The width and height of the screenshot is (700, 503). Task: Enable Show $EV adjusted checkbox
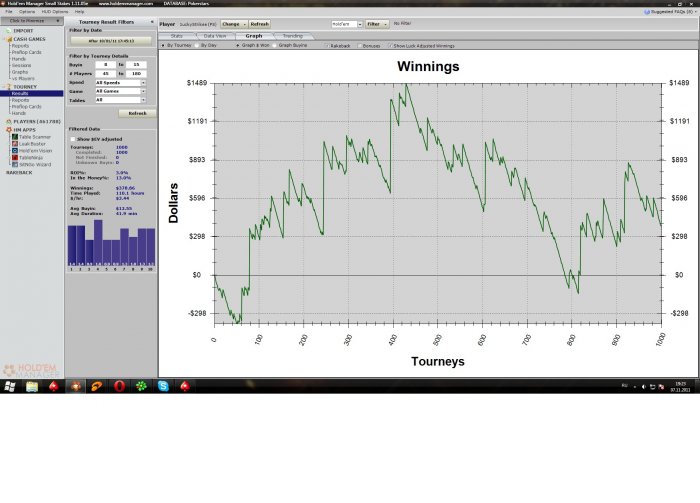pyautogui.click(x=73, y=139)
